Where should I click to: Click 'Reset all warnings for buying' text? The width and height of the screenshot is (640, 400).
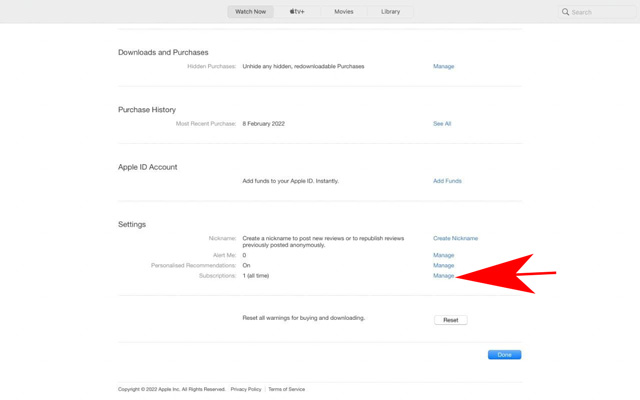(x=303, y=318)
